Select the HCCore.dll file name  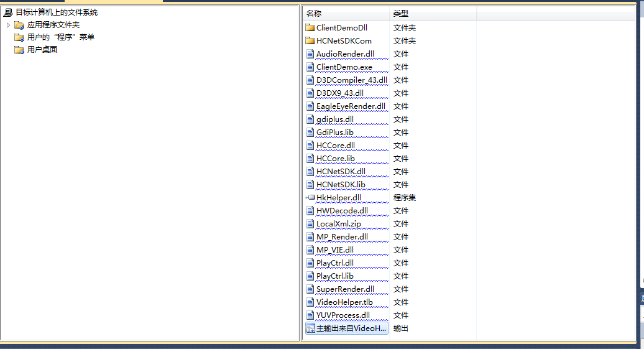click(x=336, y=146)
